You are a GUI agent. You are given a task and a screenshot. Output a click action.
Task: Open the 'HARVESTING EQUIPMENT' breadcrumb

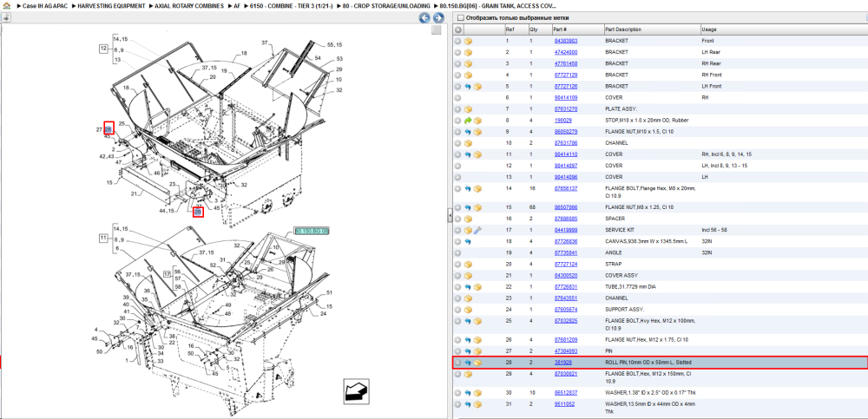[112, 5]
